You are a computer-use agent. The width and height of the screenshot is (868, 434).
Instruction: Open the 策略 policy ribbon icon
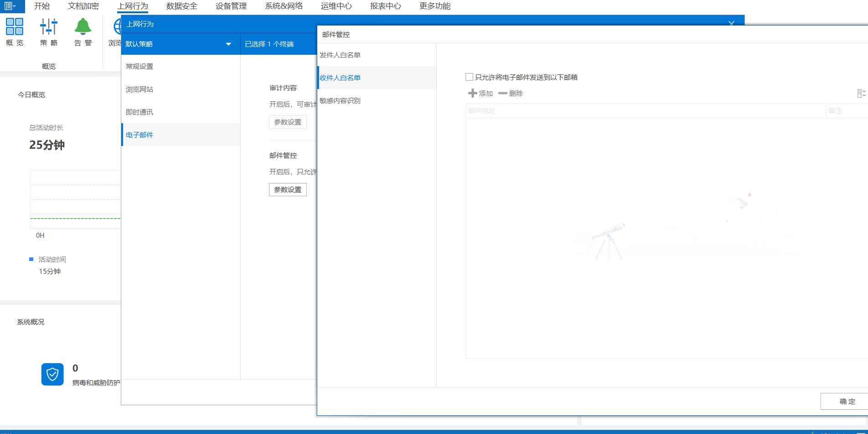point(49,32)
